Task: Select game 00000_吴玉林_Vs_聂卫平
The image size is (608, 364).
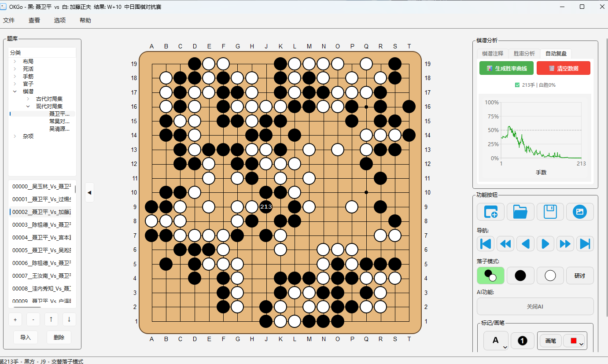Action: click(42, 187)
